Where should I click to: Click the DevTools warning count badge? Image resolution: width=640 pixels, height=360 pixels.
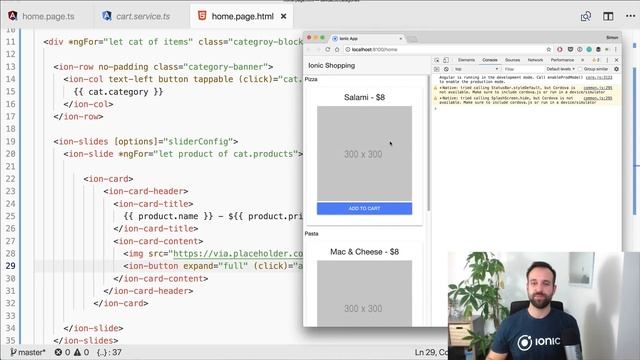[x=596, y=60]
